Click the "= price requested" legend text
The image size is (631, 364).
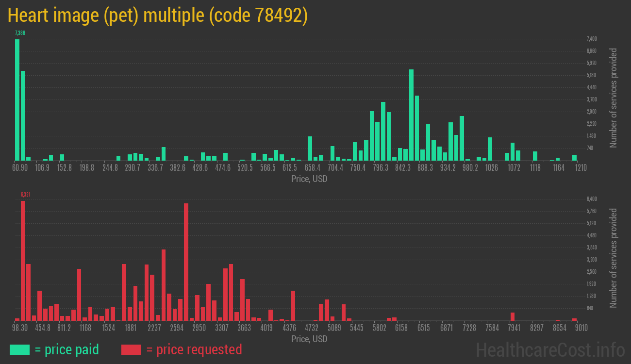coord(194,349)
